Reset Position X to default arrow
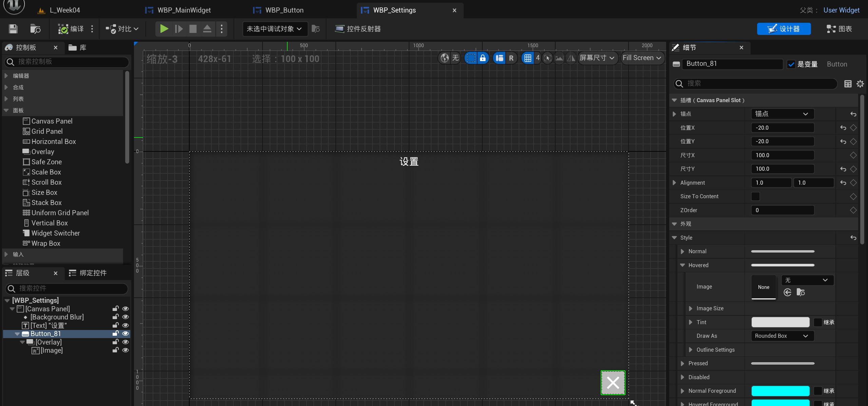The image size is (868, 406). click(x=843, y=128)
